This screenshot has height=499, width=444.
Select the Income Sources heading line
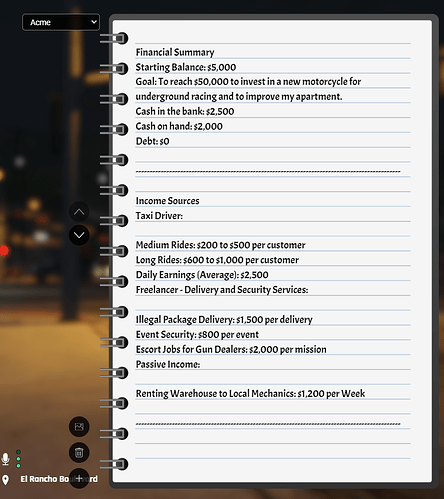167,201
